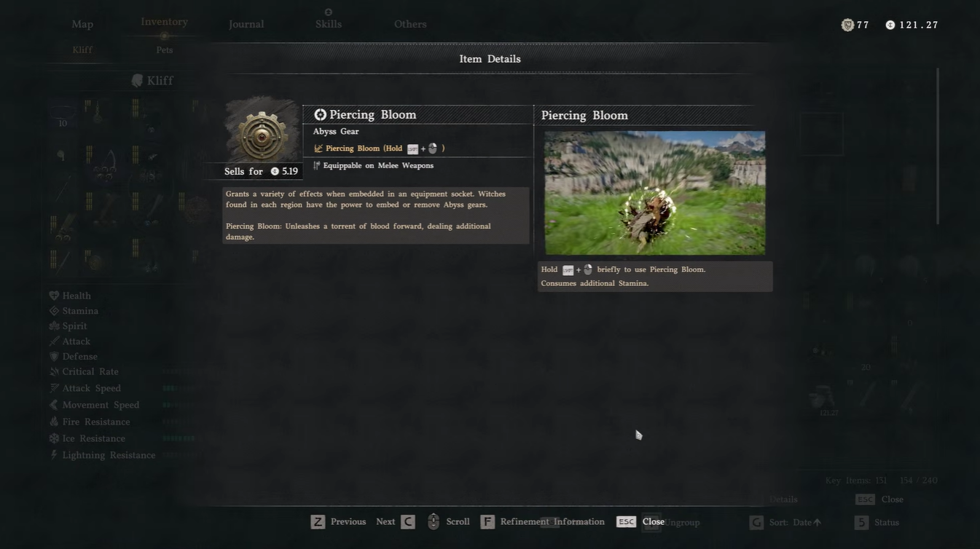Image resolution: width=980 pixels, height=549 pixels.
Task: Click the Z key Previous icon
Action: pyautogui.click(x=318, y=522)
